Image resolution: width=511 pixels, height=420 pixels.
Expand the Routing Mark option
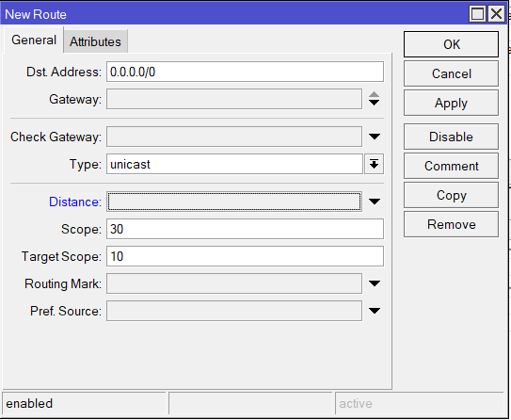coord(375,283)
